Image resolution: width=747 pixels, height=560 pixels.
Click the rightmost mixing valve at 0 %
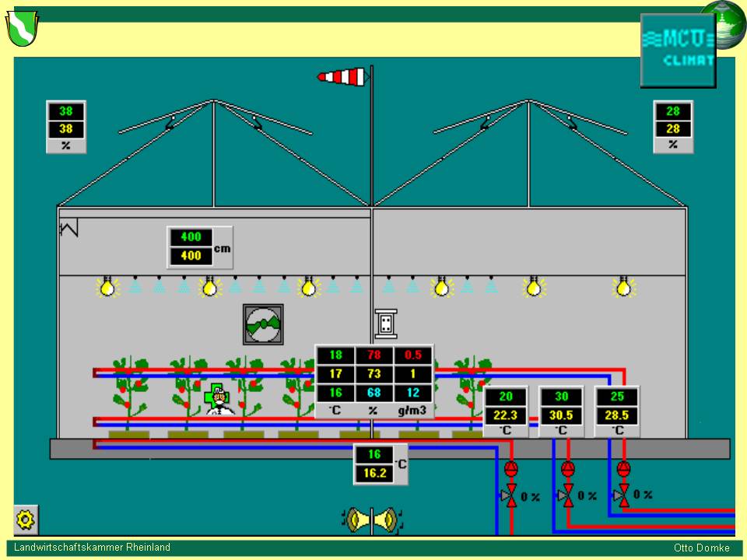pos(622,495)
